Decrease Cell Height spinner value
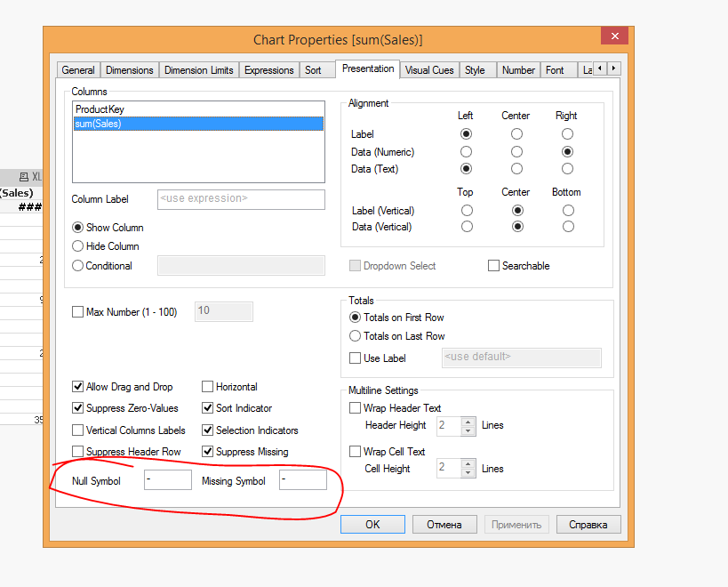Viewport: 728px width, 587px height. coord(468,473)
